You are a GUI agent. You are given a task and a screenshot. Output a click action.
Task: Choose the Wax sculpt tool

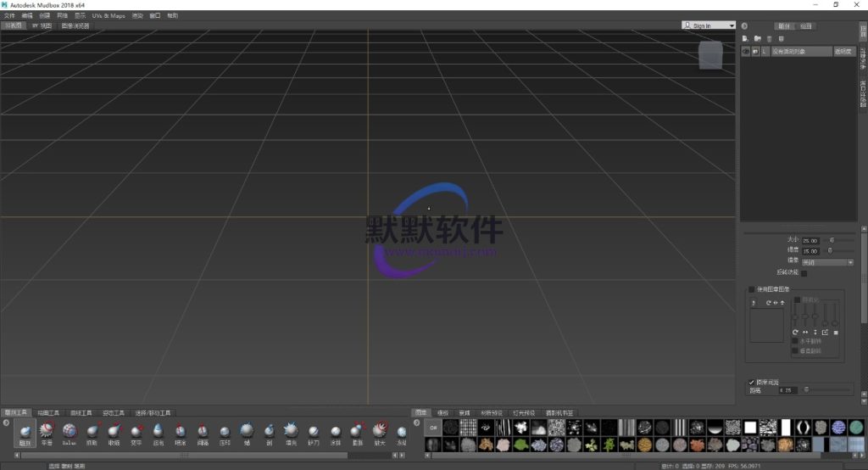[246, 432]
